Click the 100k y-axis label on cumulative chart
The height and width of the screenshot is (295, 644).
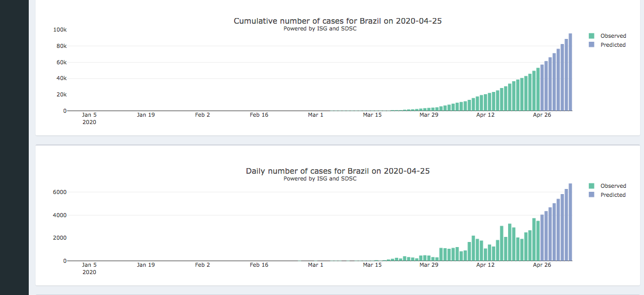tap(60, 29)
